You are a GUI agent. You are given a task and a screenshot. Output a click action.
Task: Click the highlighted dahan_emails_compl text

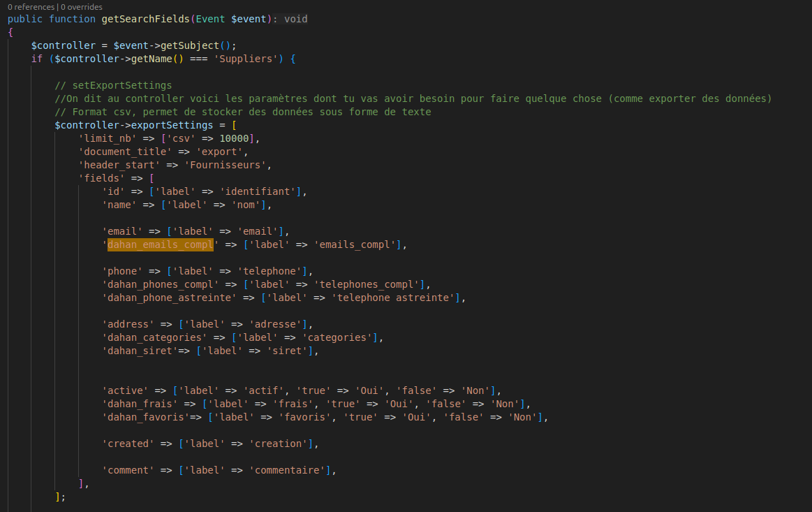[x=160, y=244]
